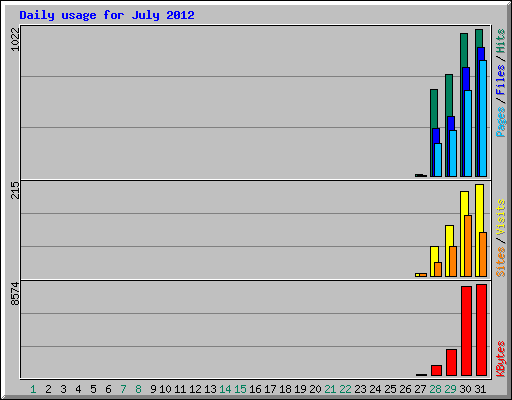The image size is (512, 400).
Task: Click the orange sites bar for day 29
Action: (453, 261)
